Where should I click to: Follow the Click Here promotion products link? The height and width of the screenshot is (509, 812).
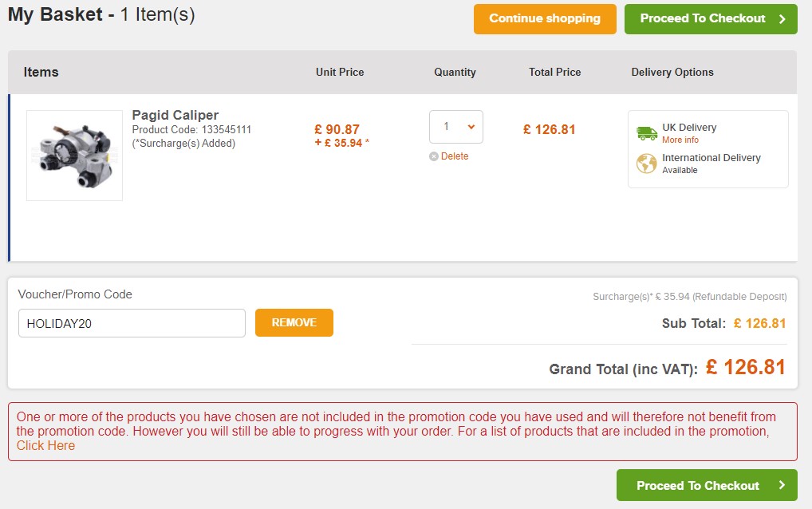[x=45, y=446]
